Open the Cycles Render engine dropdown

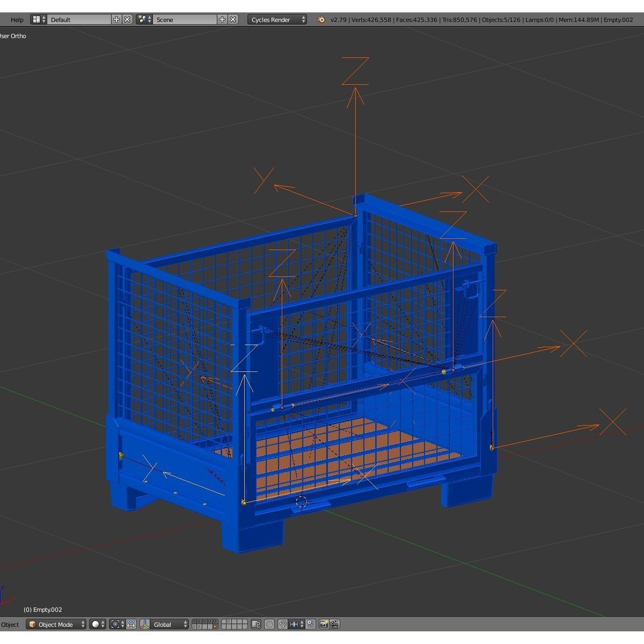click(277, 19)
